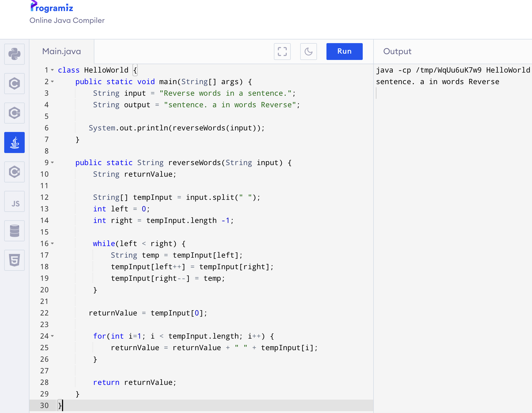Collapse the for loop at line 24
The width and height of the screenshot is (532, 413).
tap(52, 336)
